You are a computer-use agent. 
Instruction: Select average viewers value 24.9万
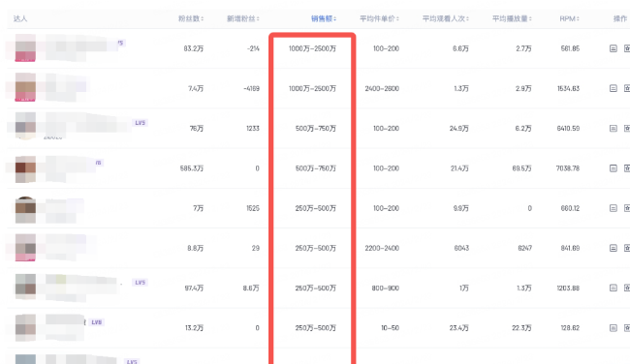point(458,129)
